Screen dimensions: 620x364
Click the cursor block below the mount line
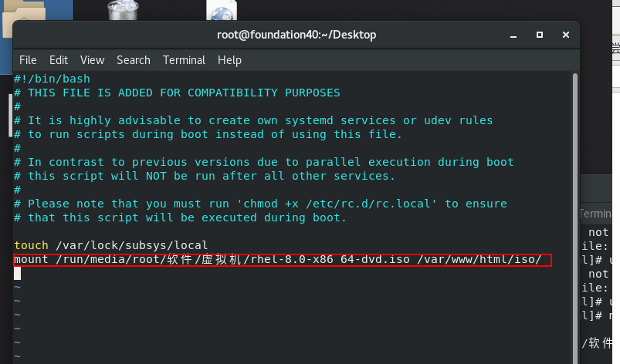pos(18,274)
